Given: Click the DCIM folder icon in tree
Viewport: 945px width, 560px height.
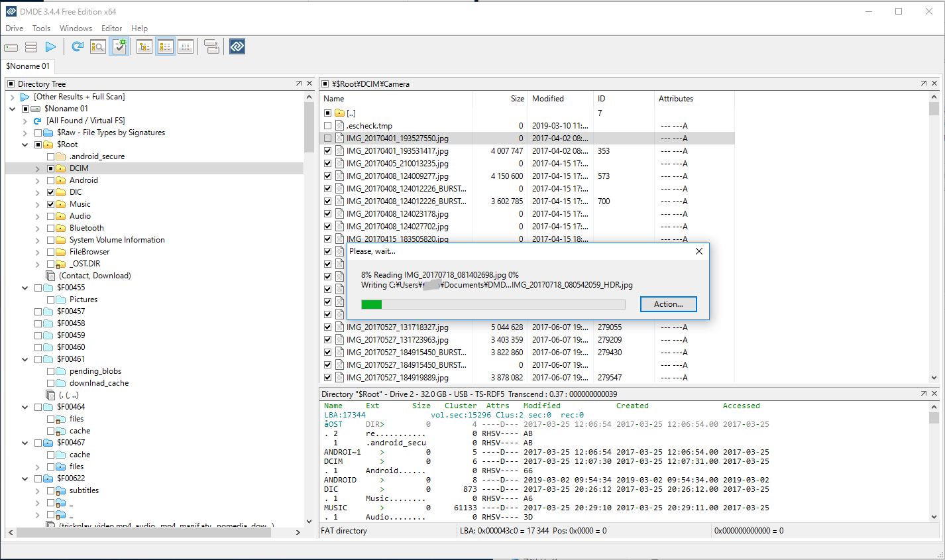Looking at the screenshot, I should [x=61, y=168].
